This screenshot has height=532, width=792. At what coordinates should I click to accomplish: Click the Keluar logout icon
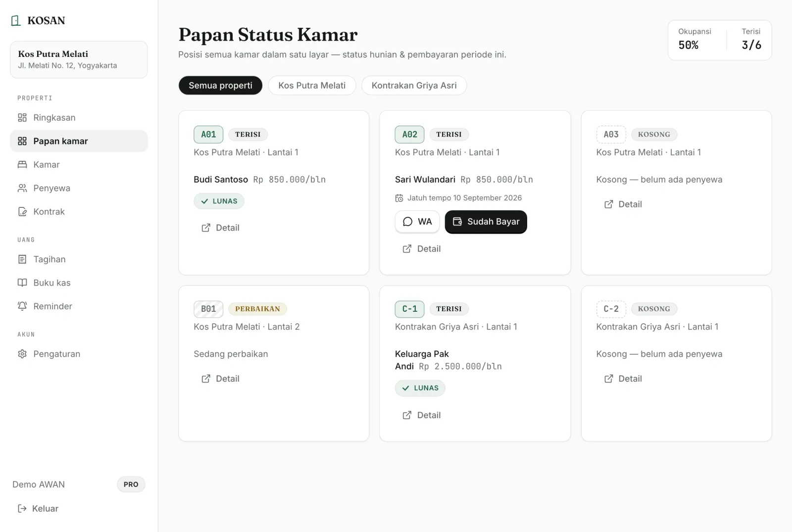tap(22, 508)
